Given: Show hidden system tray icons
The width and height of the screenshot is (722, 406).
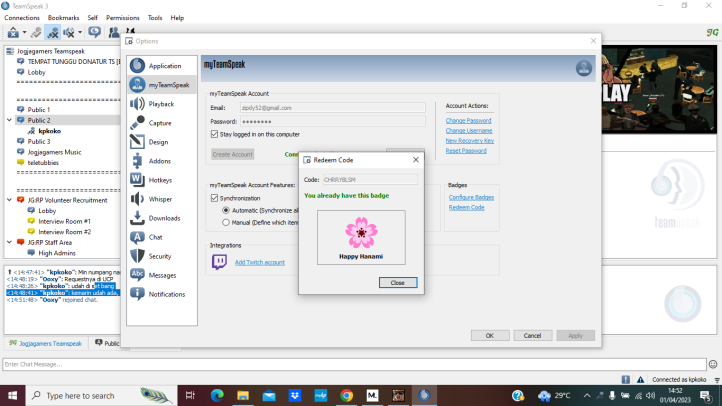Looking at the screenshot, I should 587,395.
